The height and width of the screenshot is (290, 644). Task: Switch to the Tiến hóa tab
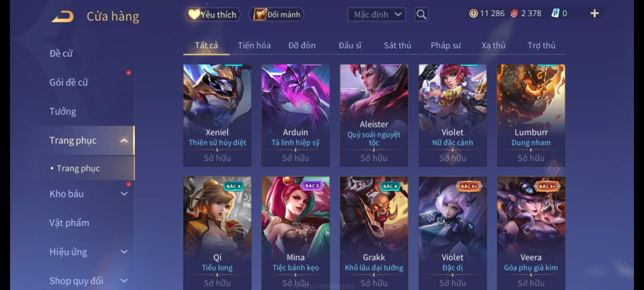pos(254,45)
